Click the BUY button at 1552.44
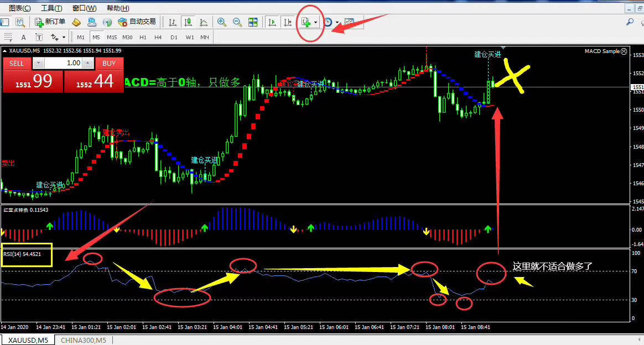 coord(94,81)
